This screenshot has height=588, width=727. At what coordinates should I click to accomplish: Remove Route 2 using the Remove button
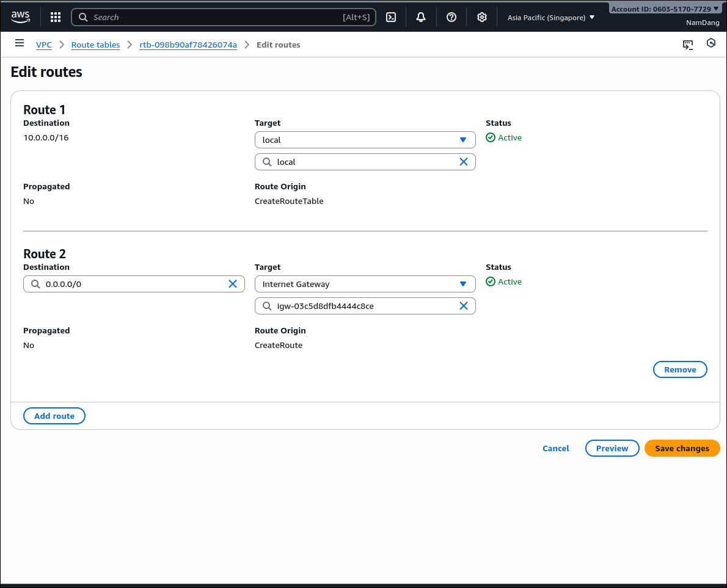pyautogui.click(x=680, y=369)
